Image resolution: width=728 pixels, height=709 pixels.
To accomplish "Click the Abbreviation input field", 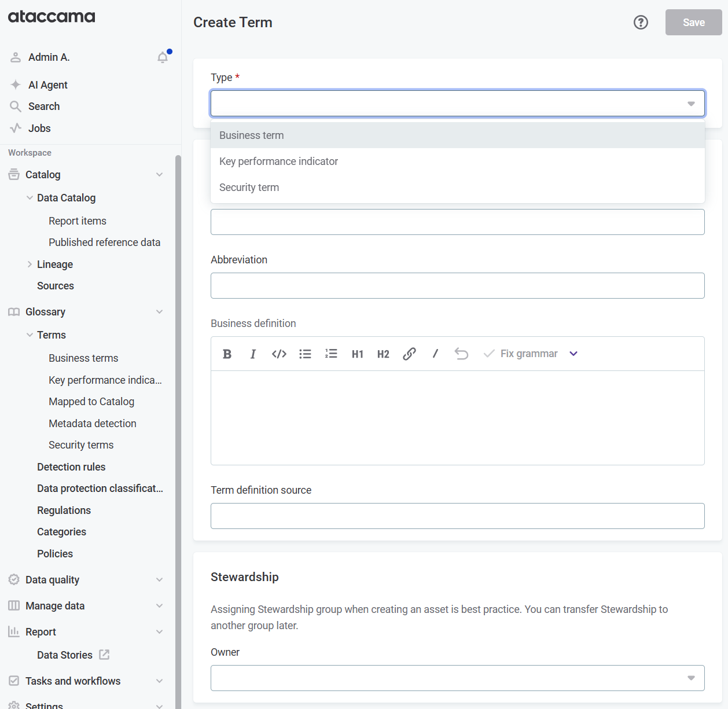I will pyautogui.click(x=457, y=285).
